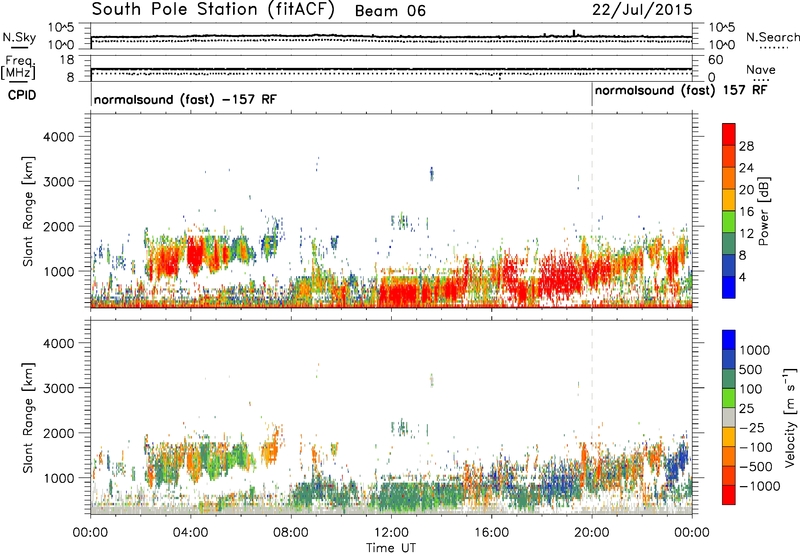Image resolution: width=800 pixels, height=554 pixels.
Task: Click the 'N.Sky' legend label
Action: click(x=19, y=37)
